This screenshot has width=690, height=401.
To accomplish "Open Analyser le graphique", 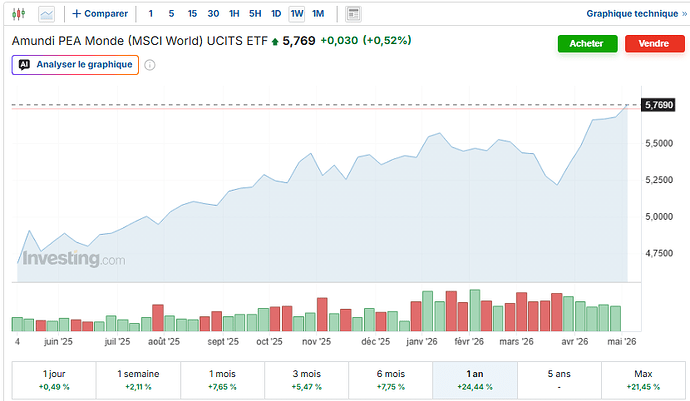I will click(75, 65).
